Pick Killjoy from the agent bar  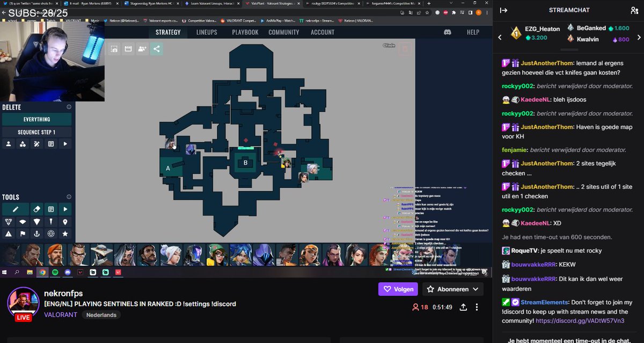coord(217,255)
